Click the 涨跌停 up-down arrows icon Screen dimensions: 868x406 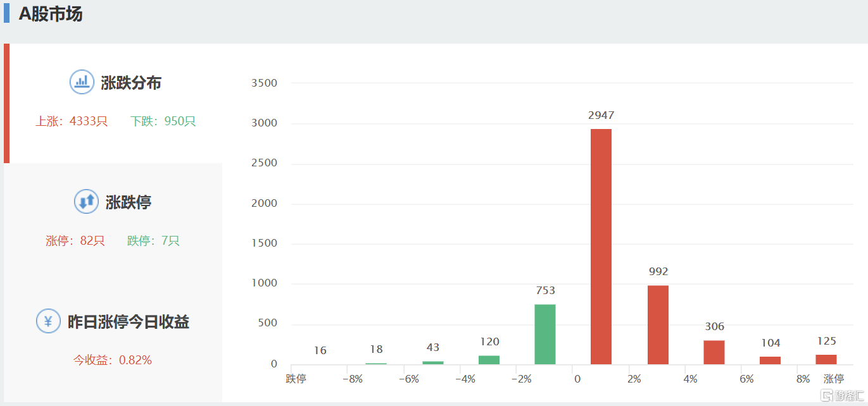pyautogui.click(x=86, y=202)
